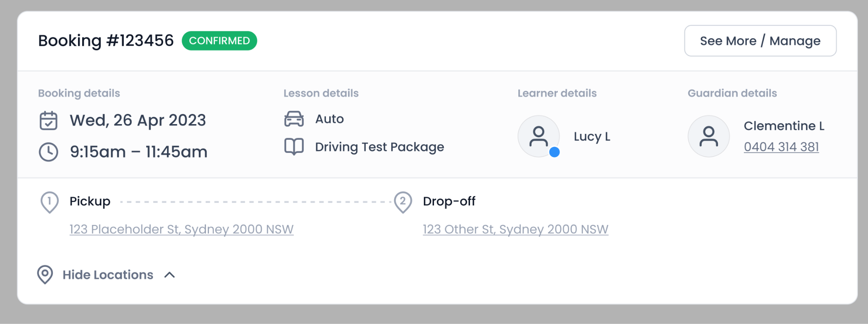Click the CONFIRMED status badge

pyautogui.click(x=220, y=41)
